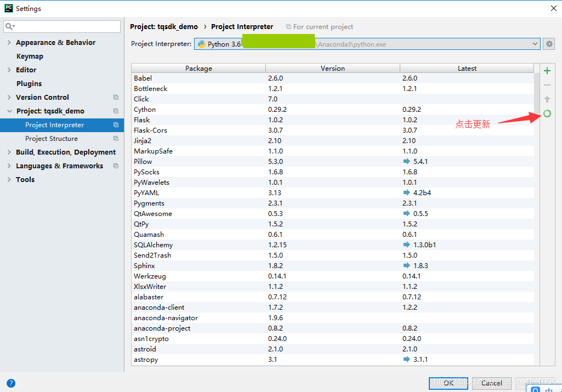Click the upgrade arrow next to Pillow 5.4.1
Screen dimensions: 562x392
click(x=406, y=161)
